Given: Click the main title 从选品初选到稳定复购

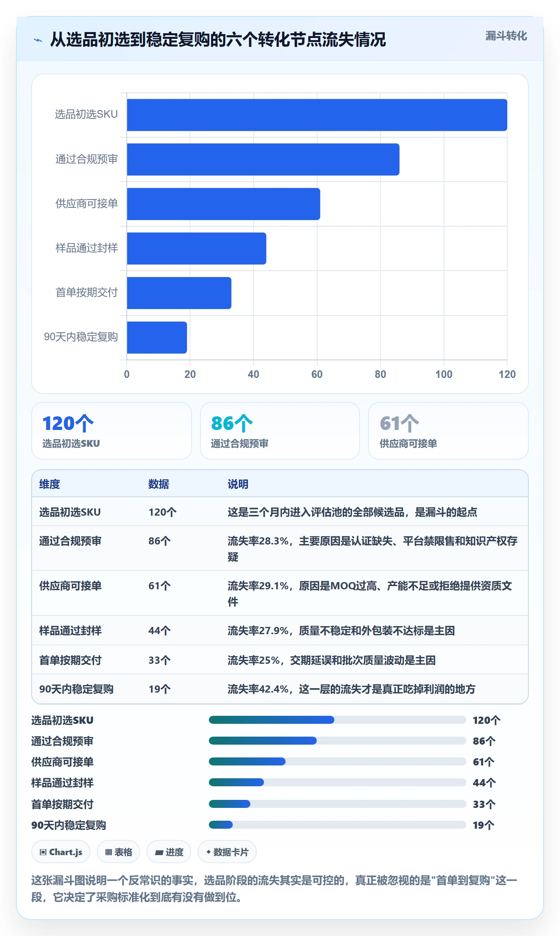Looking at the screenshot, I should tap(218, 40).
